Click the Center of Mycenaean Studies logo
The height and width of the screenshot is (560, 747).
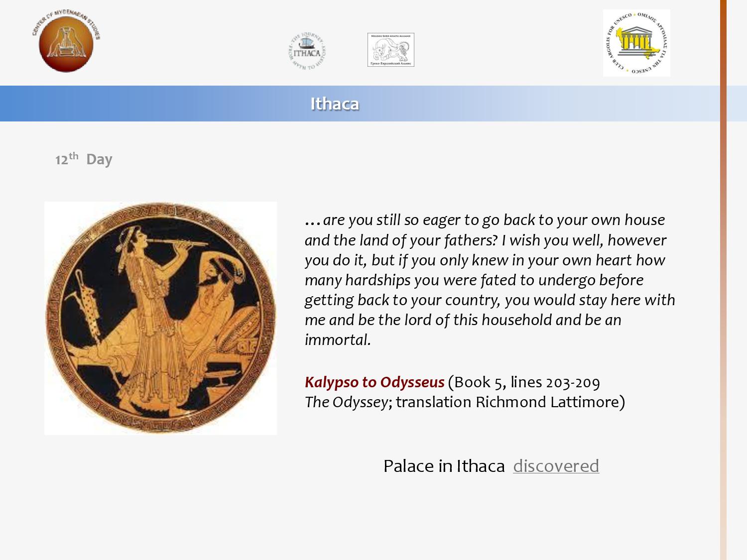tap(66, 42)
